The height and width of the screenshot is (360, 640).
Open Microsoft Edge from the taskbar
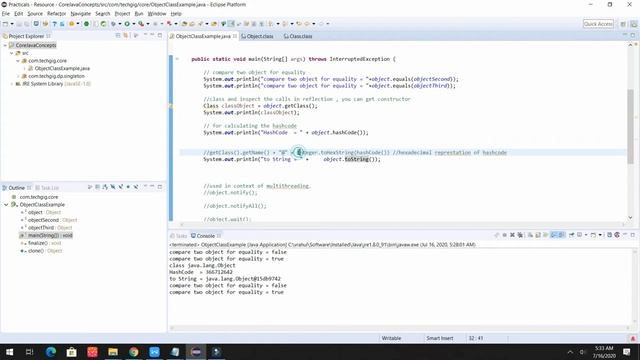coord(51,352)
